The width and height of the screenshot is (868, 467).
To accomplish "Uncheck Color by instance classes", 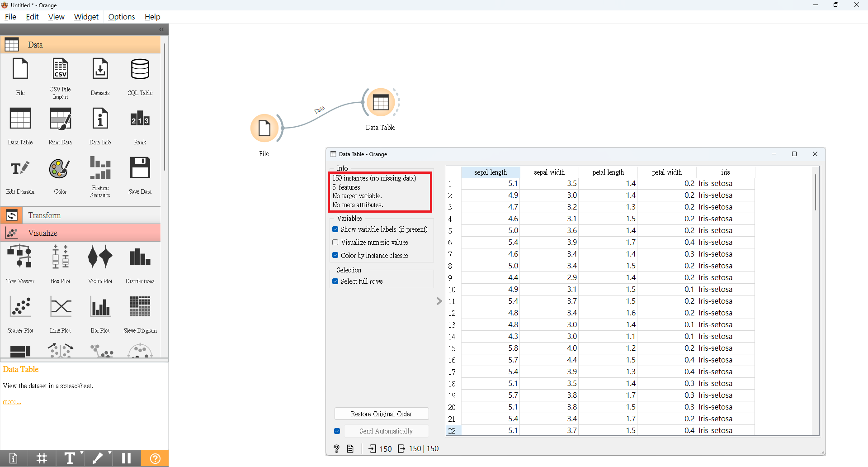I will pos(335,256).
